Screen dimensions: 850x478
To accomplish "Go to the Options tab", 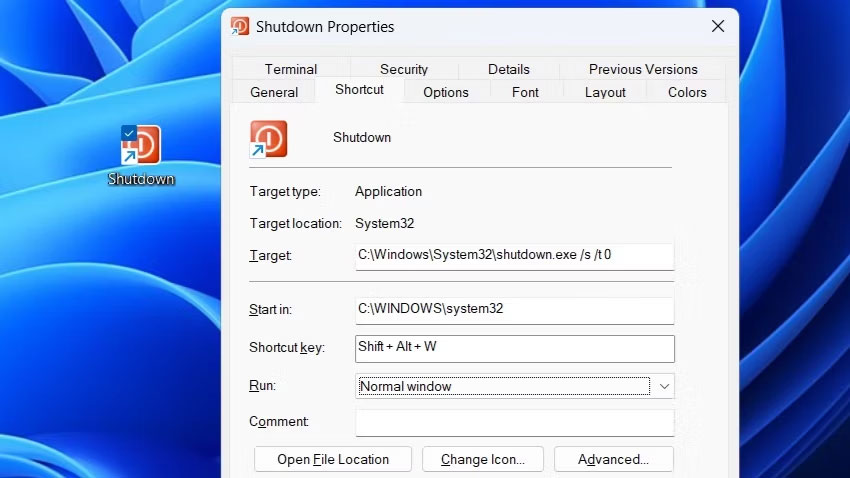I will point(446,92).
